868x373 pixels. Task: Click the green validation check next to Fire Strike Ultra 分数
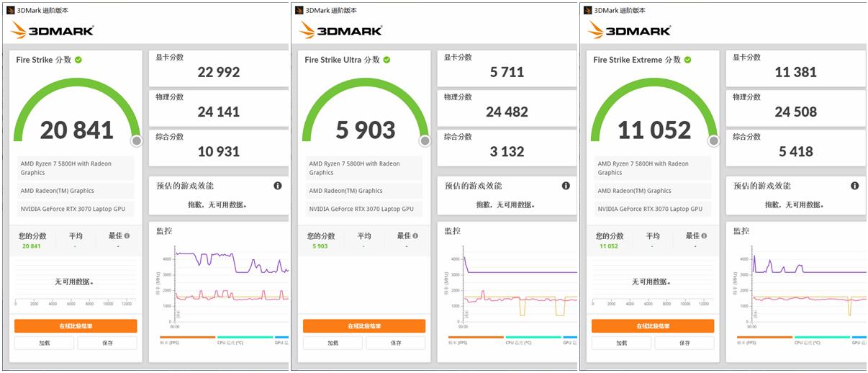coord(386,60)
